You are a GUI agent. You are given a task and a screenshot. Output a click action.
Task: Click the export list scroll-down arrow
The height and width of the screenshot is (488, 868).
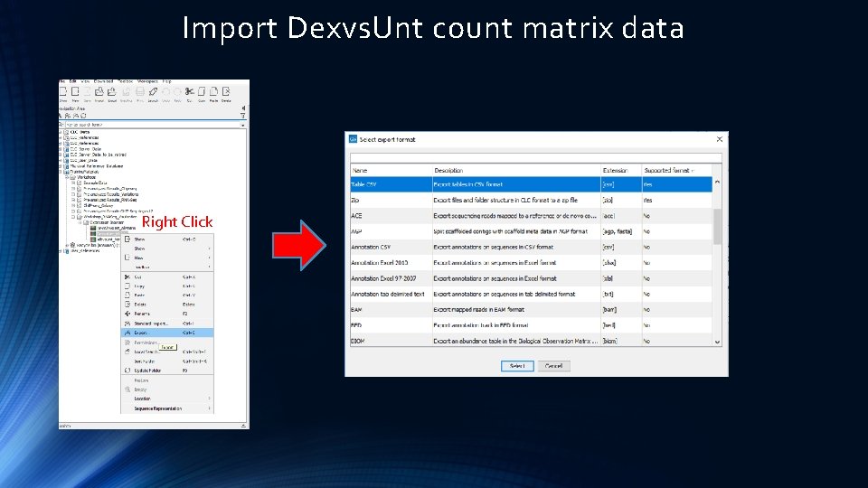click(x=717, y=342)
